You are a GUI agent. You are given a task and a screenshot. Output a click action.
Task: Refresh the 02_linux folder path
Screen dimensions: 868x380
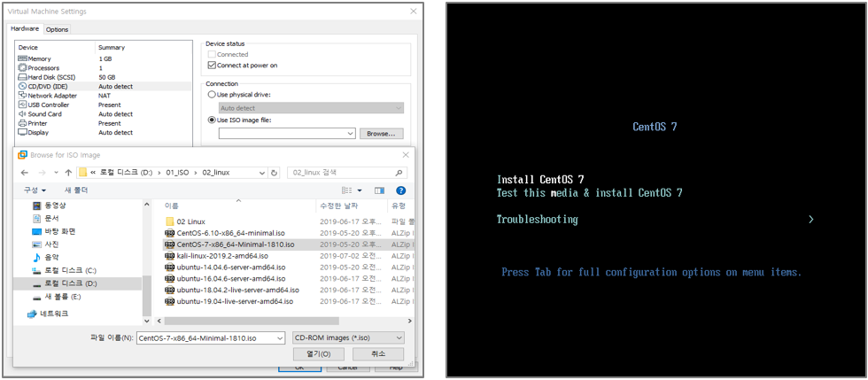[274, 172]
